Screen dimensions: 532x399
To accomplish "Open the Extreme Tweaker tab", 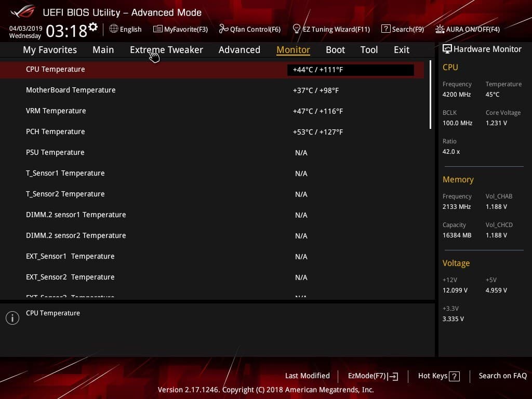I will tap(166, 50).
